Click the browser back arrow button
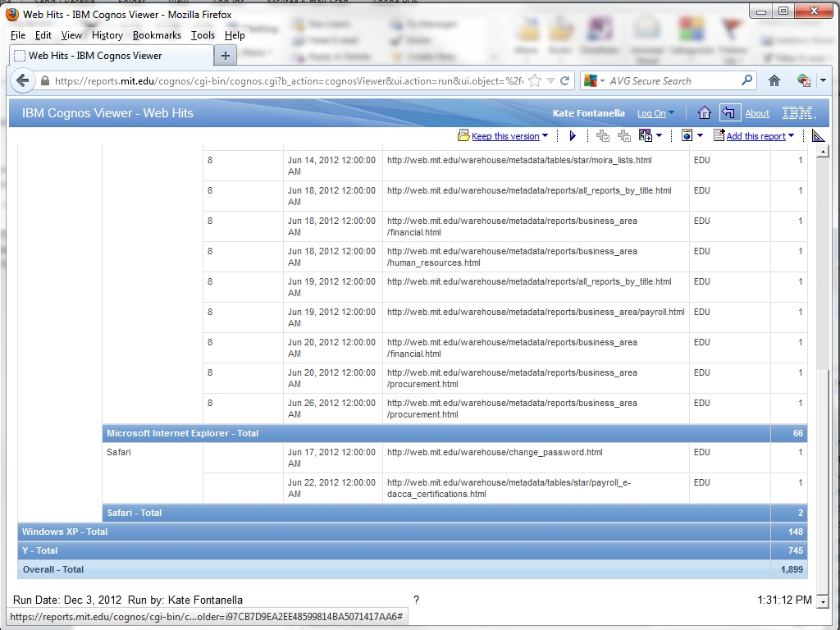Screen dimensions: 840x630 tap(23, 80)
